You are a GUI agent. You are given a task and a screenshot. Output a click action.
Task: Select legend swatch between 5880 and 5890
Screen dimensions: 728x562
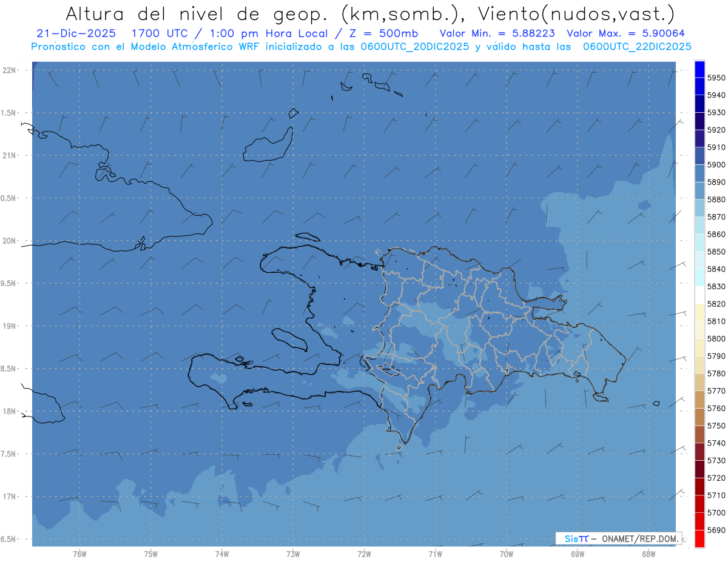[699, 191]
